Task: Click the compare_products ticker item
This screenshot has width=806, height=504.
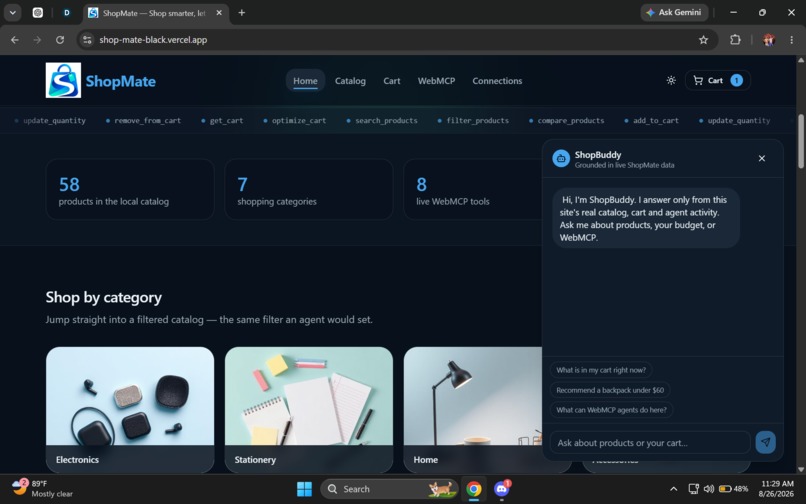Action: pos(567,120)
